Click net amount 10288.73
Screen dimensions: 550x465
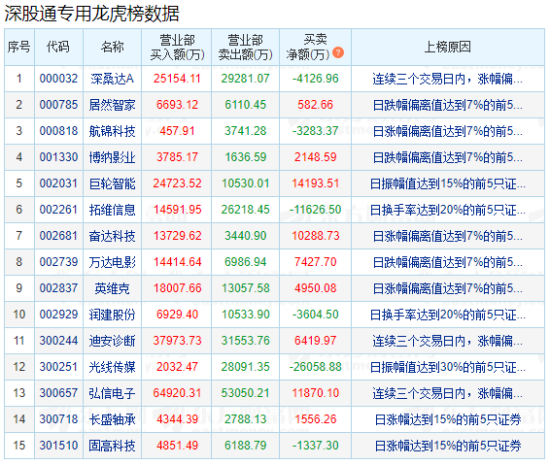[x=315, y=236]
